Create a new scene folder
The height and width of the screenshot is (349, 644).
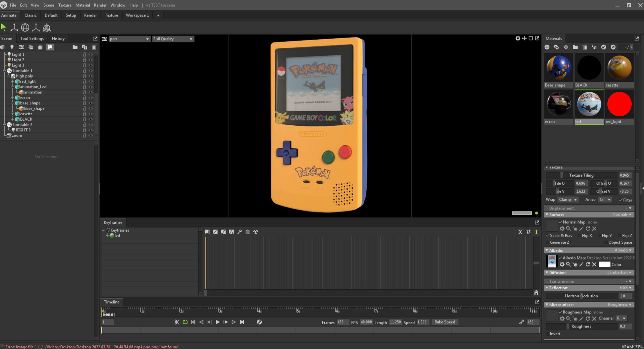tap(75, 47)
